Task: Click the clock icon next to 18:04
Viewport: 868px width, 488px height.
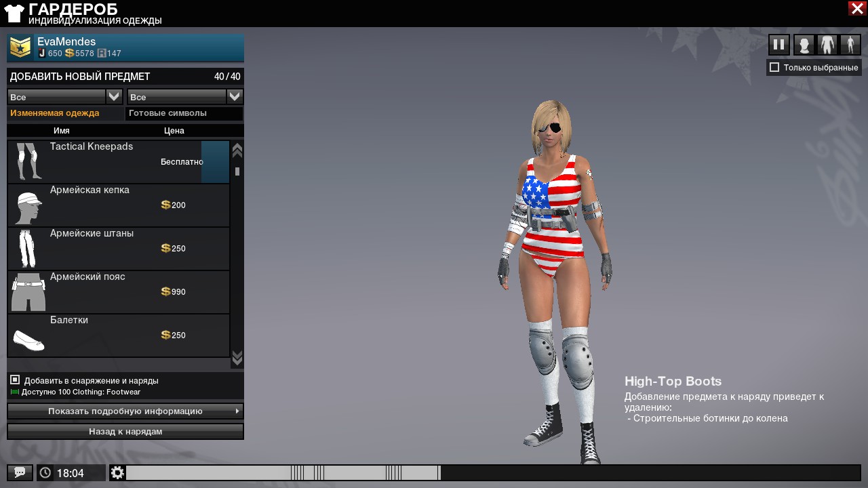Action: (x=45, y=472)
